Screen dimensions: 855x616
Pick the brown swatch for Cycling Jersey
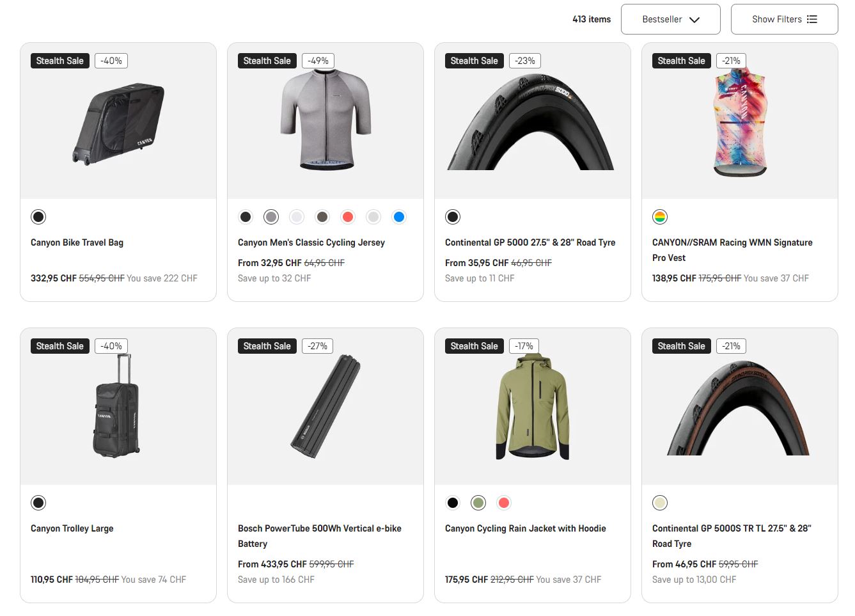click(322, 217)
